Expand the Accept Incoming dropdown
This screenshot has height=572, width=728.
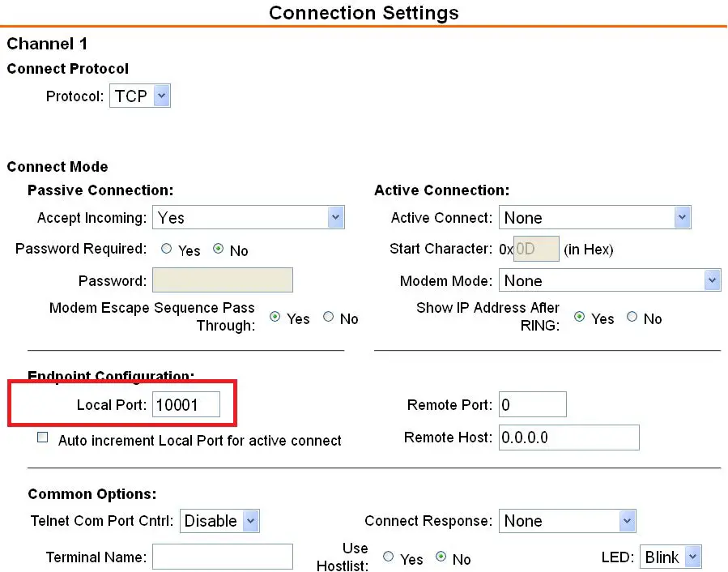click(x=249, y=217)
